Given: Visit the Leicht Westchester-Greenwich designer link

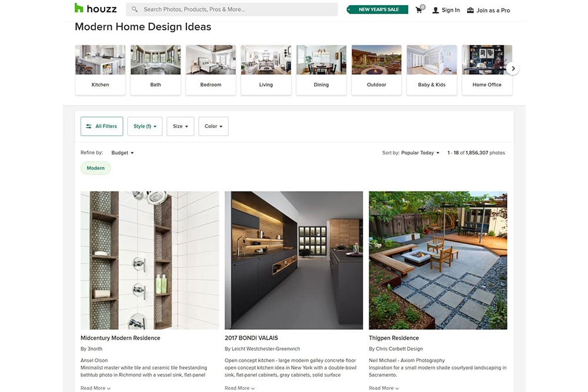Looking at the screenshot, I should coord(262,349).
